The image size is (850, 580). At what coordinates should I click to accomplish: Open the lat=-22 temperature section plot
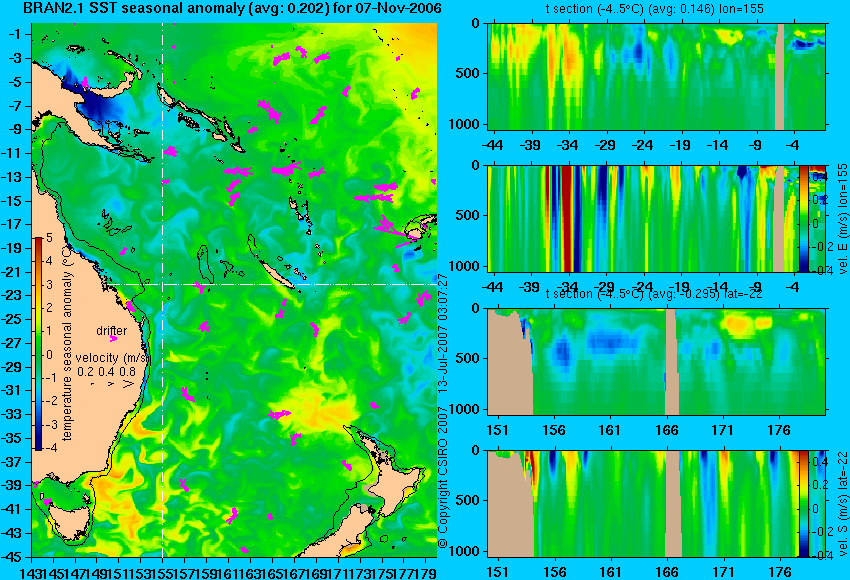(657, 362)
